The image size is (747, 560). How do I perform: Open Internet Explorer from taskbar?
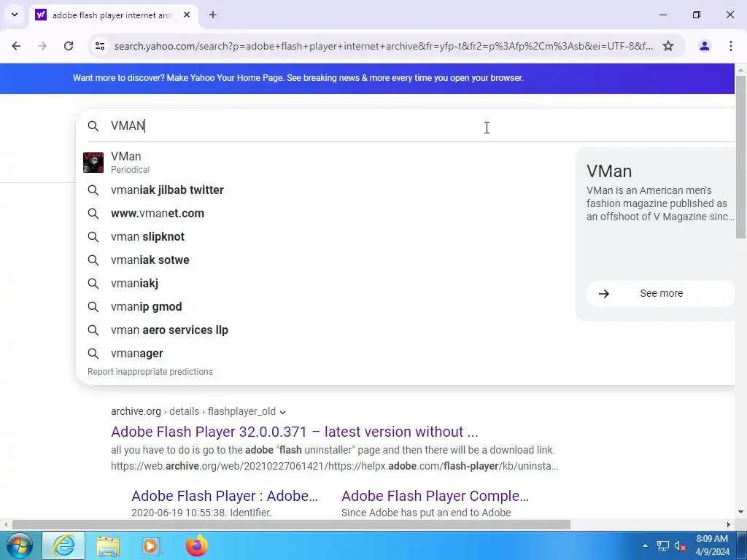pyautogui.click(x=64, y=545)
